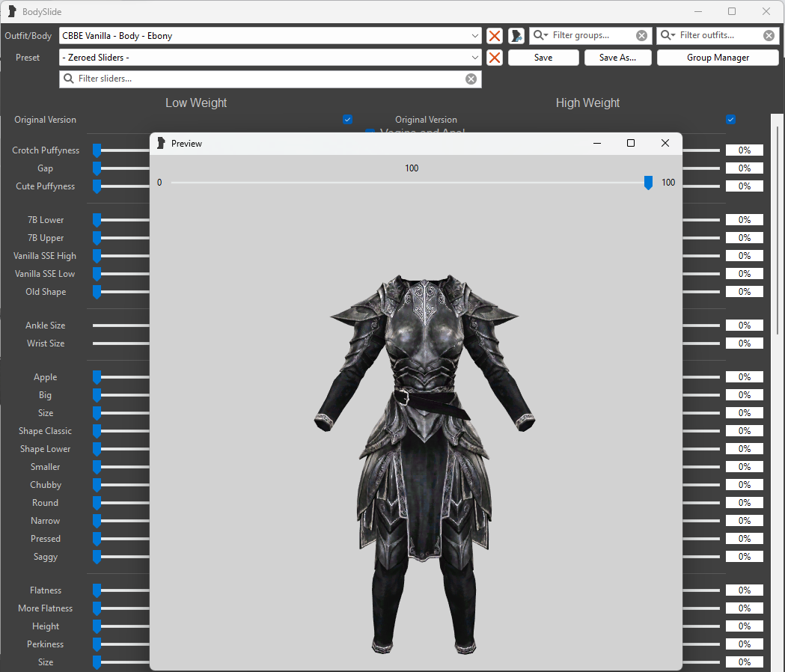The image size is (785, 672).
Task: Click the Wrist Size slider track
Action: coord(120,343)
